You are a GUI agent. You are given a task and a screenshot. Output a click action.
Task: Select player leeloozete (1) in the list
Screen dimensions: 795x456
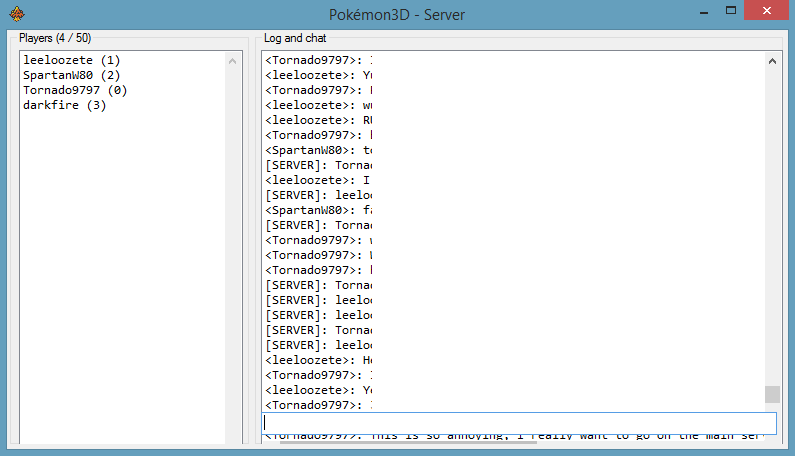click(71, 60)
